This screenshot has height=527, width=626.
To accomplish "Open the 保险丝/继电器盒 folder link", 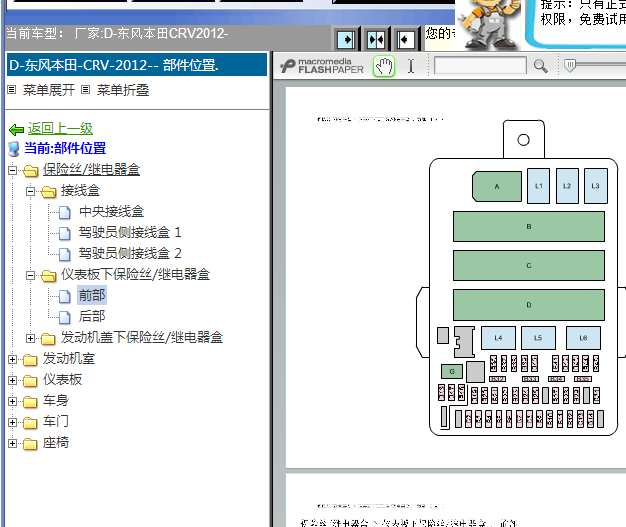I will 91,170.
